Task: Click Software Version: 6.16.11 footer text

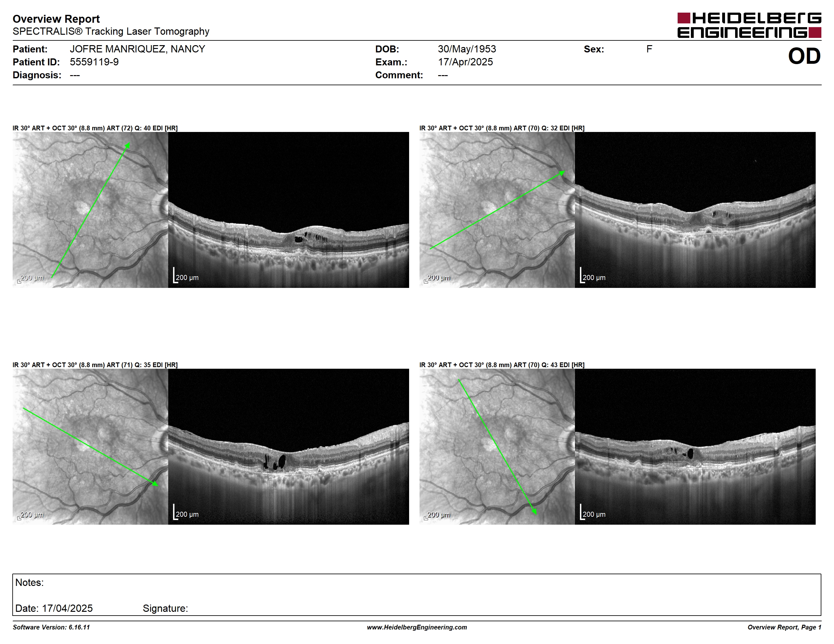Action: point(51,627)
